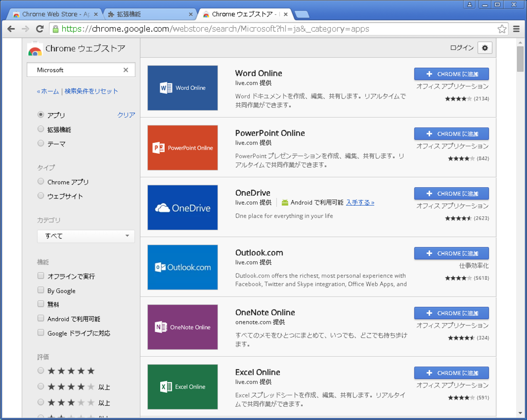Click the star rating of Word Online (2134)

(458, 99)
